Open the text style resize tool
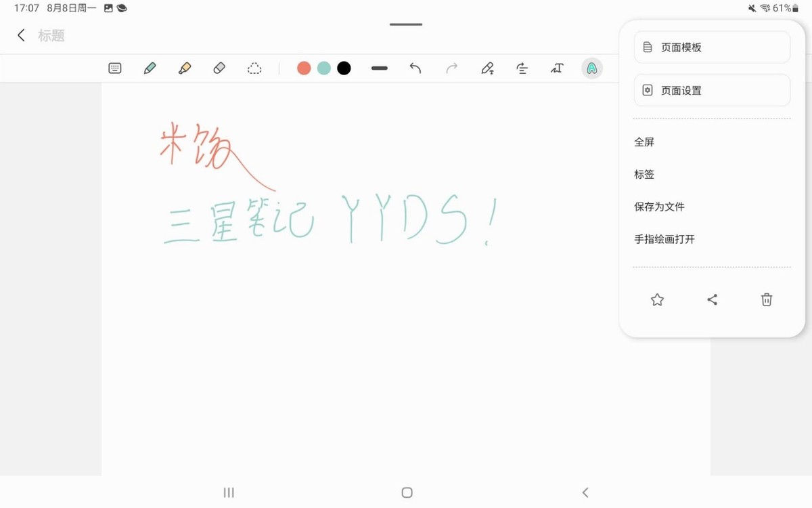 tap(557, 68)
